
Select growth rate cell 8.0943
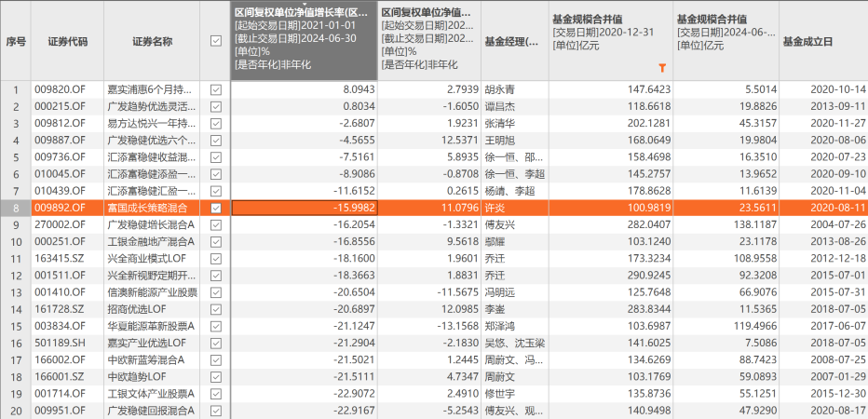coord(304,89)
